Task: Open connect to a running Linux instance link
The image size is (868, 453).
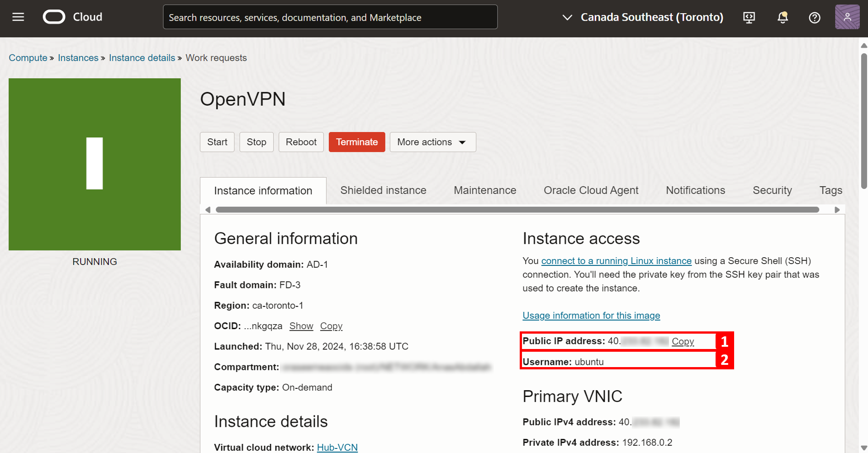Action: 617,261
